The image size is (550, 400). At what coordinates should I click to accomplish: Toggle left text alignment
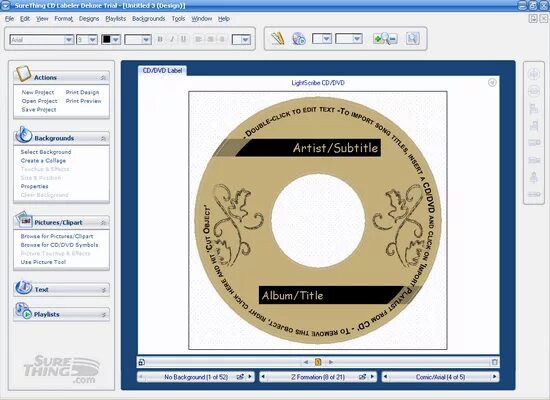coord(199,39)
